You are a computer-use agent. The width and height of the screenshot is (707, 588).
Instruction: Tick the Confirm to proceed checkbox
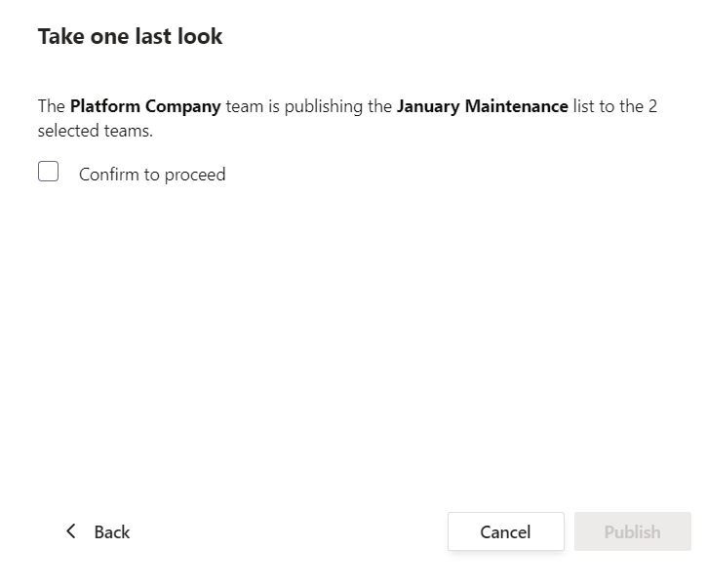pyautogui.click(x=49, y=173)
